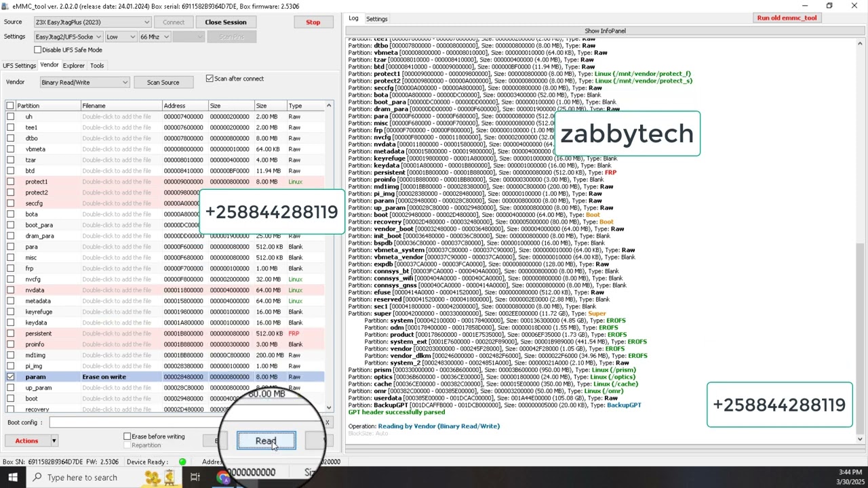Click the red Stop button
Viewport: 868px width, 488px height.
pos(313,22)
